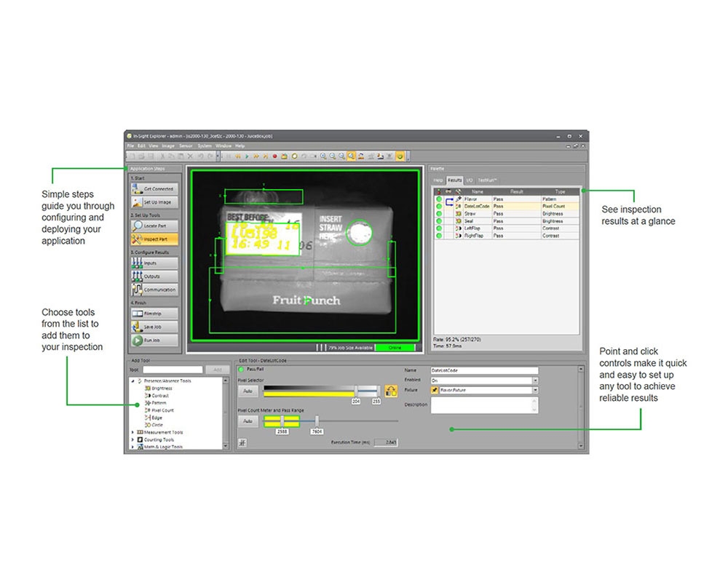This screenshot has height=582, width=728.
Task: Click the Pixel Selector slider handle at 204
Action: click(x=355, y=391)
